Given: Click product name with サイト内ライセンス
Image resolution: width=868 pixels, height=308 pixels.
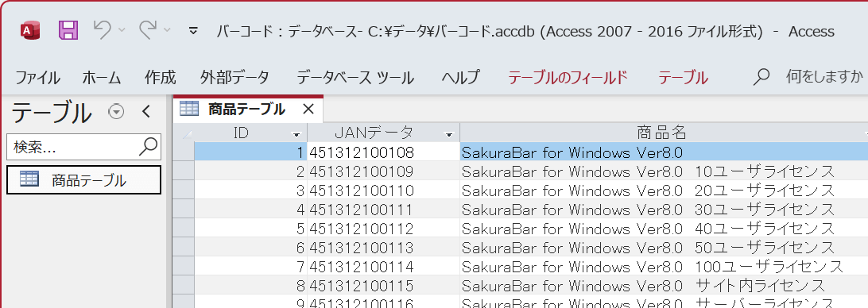Looking at the screenshot, I should click(664, 285).
